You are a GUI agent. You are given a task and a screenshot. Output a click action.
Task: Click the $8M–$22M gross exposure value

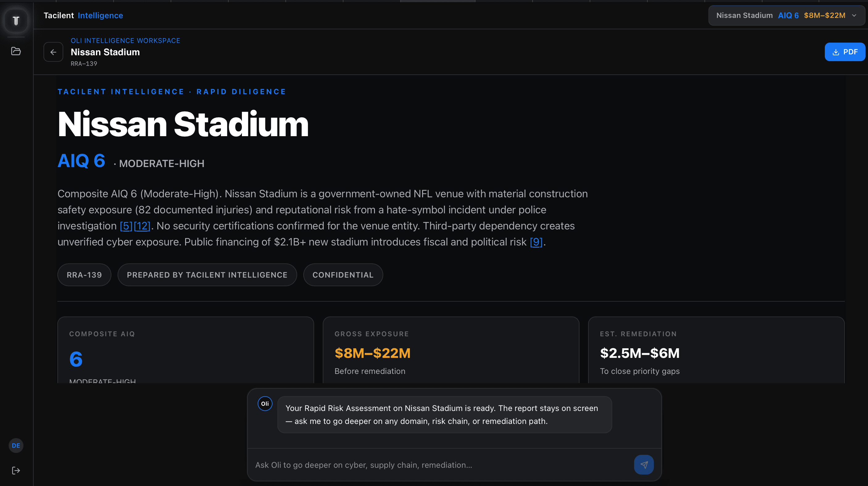(372, 353)
